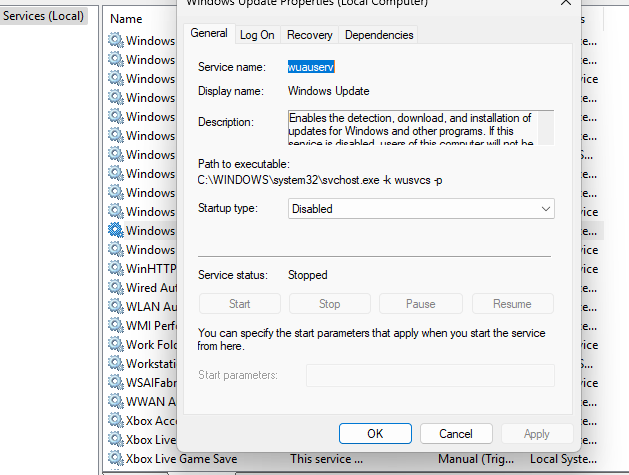This screenshot has height=475, width=629.
Task: Close the Windows Update Properties dialog
Action: tap(566, 2)
